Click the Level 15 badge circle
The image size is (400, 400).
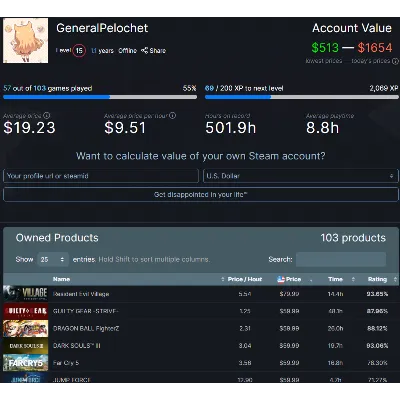click(x=79, y=51)
